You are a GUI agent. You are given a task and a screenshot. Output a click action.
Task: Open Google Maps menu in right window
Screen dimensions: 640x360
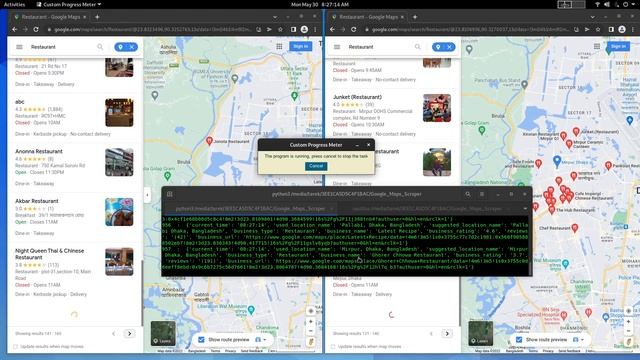click(x=337, y=47)
